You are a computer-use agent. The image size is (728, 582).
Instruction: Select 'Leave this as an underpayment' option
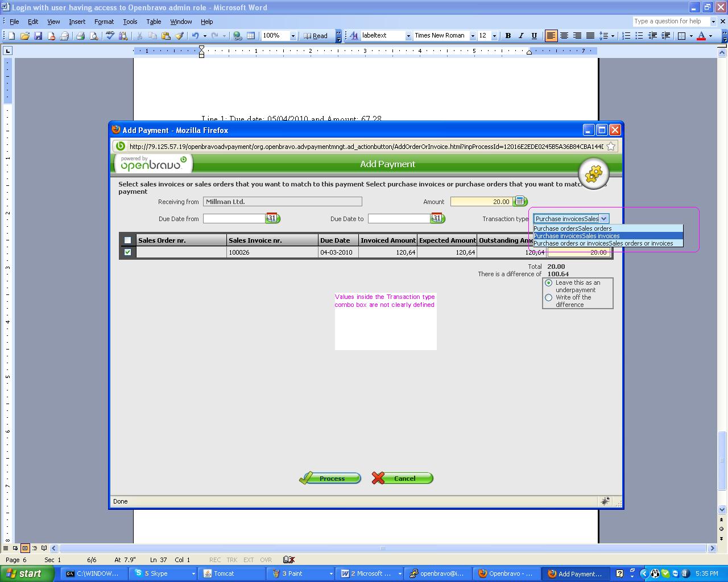pos(549,282)
